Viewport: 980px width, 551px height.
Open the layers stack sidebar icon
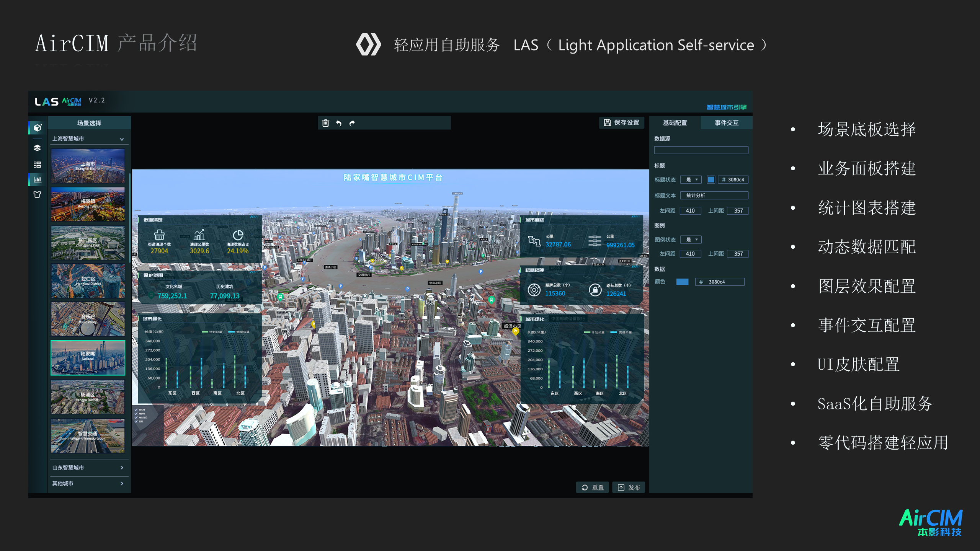tap(37, 148)
